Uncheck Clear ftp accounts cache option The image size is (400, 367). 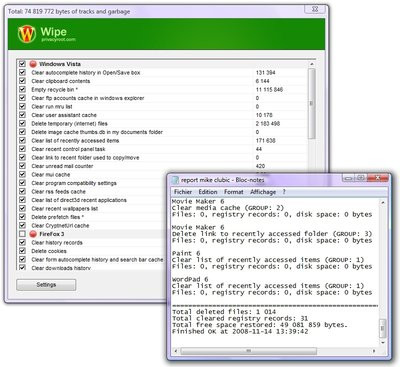pos(22,98)
